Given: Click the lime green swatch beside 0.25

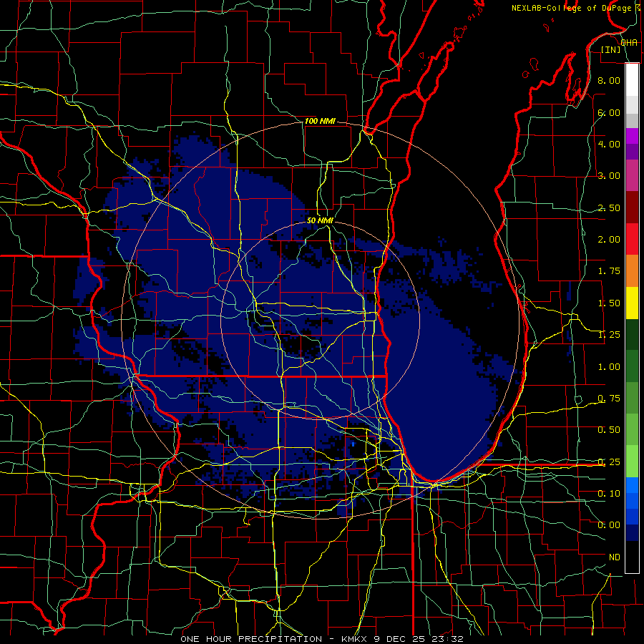Looking at the screenshot, I should tap(632, 462).
